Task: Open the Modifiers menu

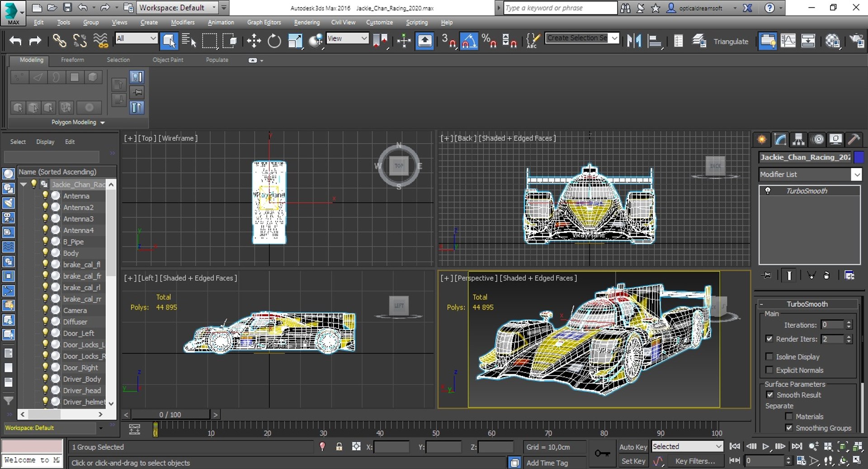Action: click(x=183, y=22)
